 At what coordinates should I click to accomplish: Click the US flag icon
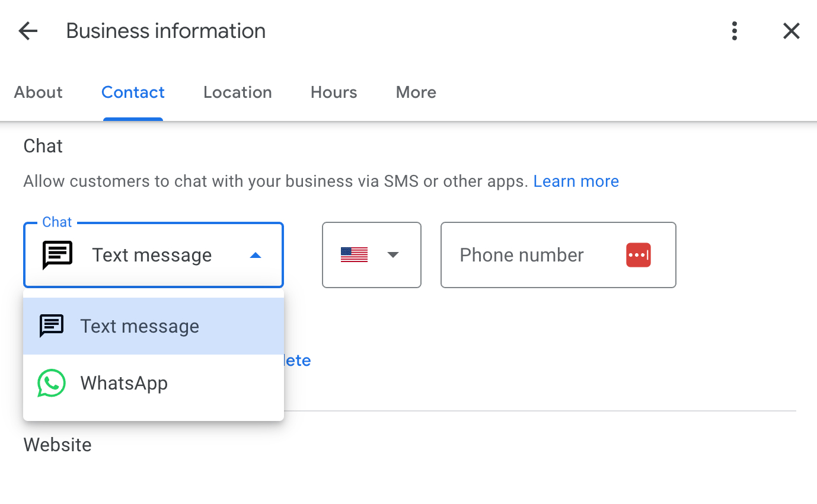pos(354,254)
